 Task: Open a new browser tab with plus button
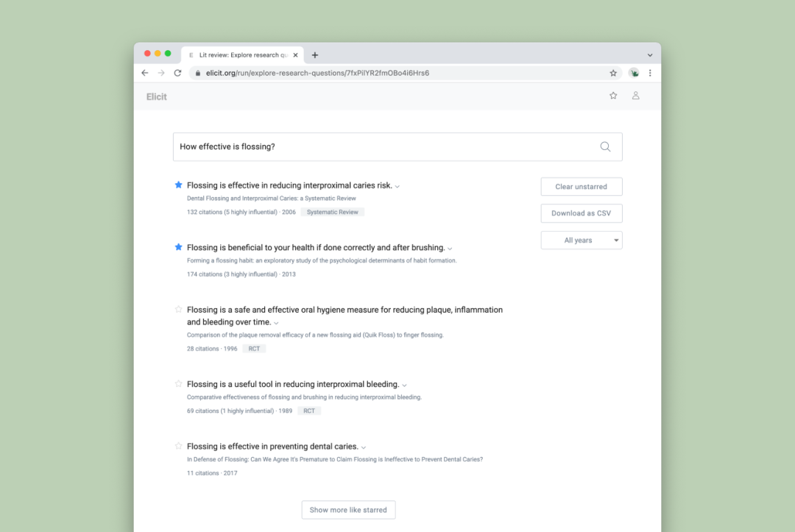tap(315, 54)
